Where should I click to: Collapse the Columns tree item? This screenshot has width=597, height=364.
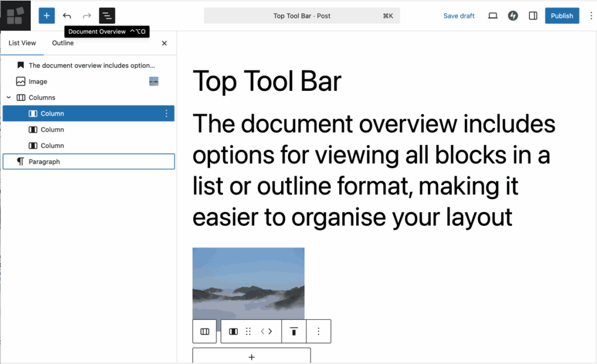[x=8, y=97]
